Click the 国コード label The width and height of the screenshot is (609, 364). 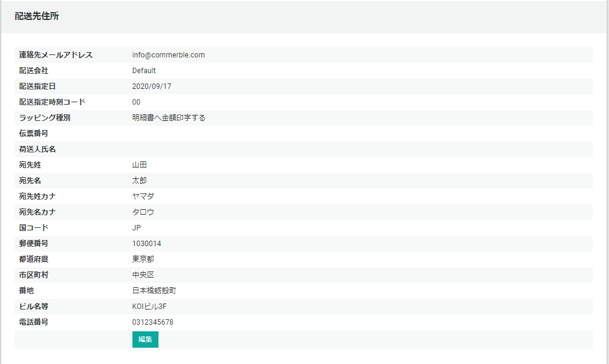[34, 227]
